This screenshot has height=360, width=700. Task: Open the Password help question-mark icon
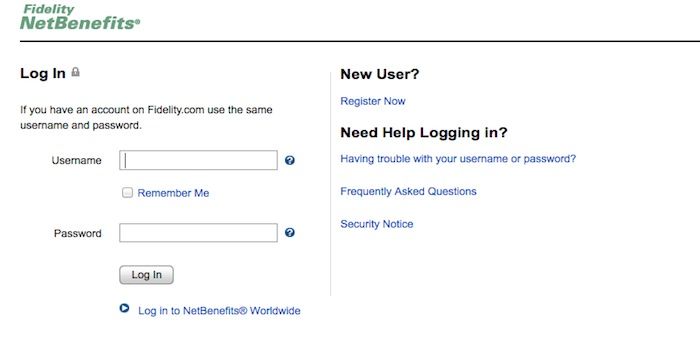click(x=290, y=233)
